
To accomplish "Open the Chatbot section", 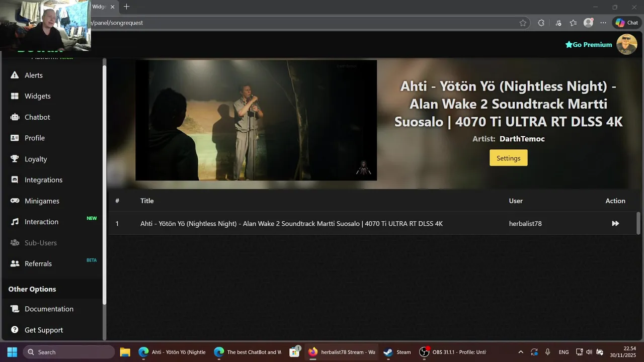I will 37,117.
